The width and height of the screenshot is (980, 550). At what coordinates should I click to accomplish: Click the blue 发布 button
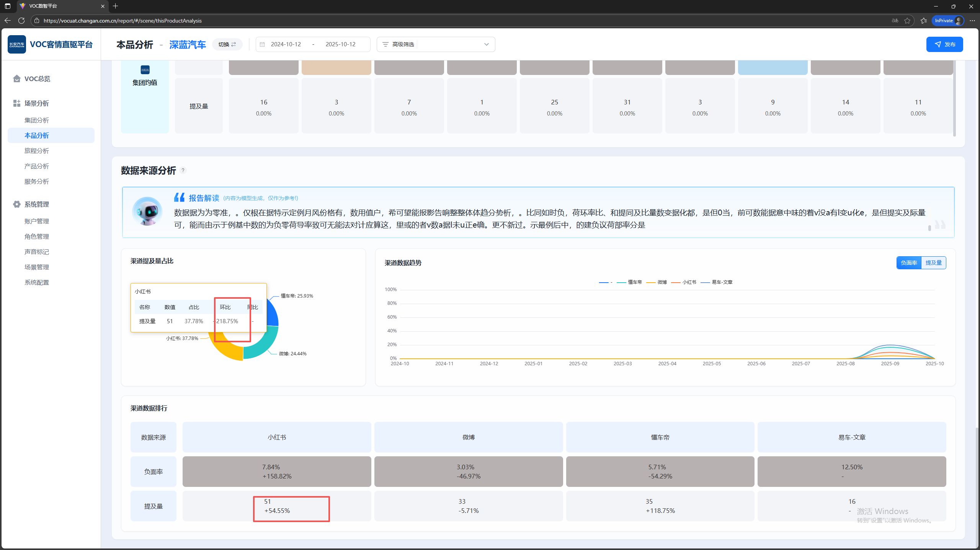pos(944,44)
